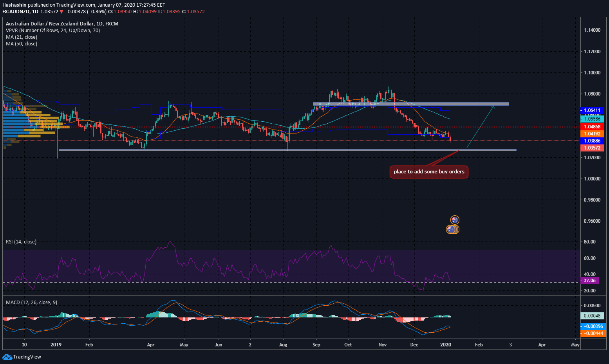Click the H:1.04099 high value
Image resolution: width=609 pixels, height=364 pixels.
point(145,12)
